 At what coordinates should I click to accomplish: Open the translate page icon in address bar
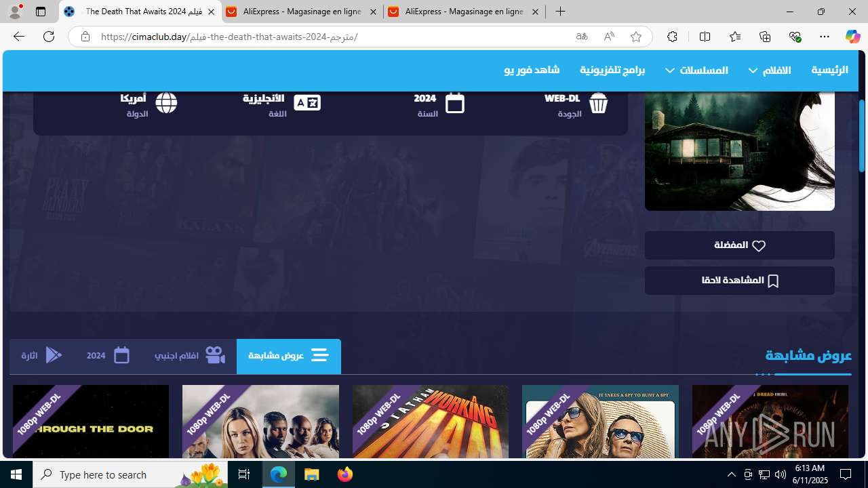point(582,37)
